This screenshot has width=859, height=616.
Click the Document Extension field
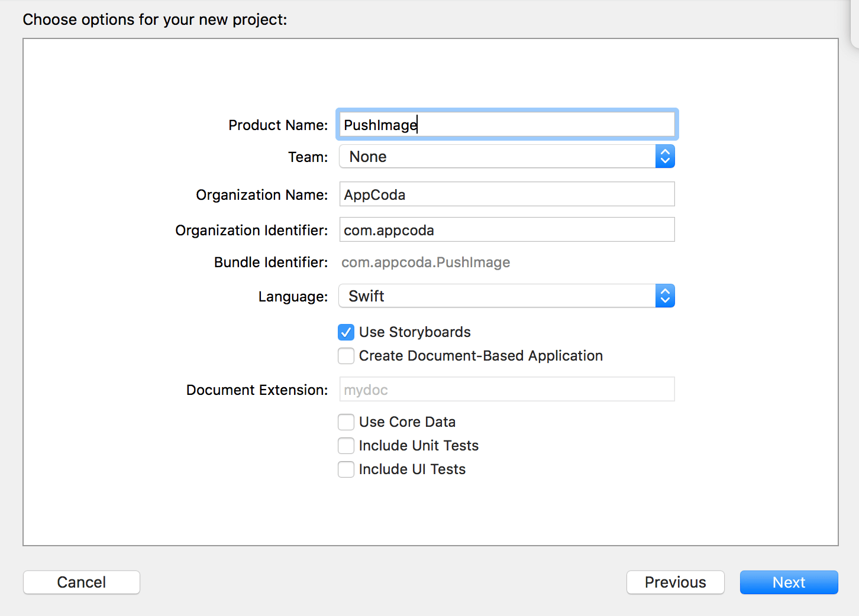506,390
